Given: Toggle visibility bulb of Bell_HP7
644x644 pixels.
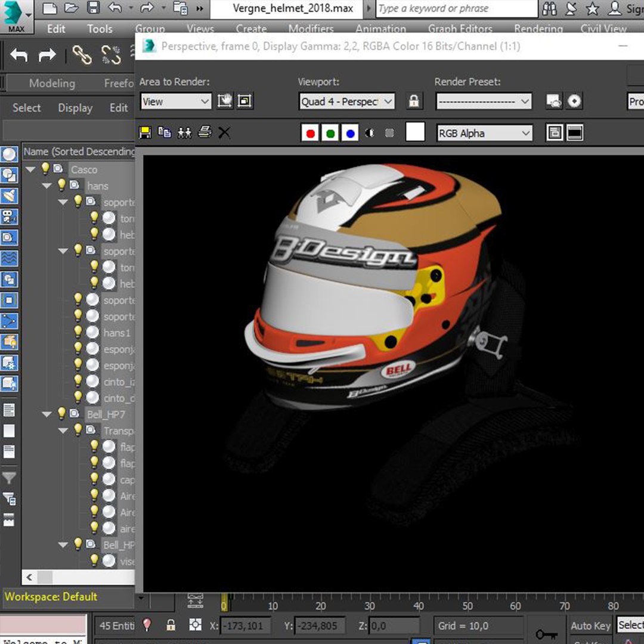Looking at the screenshot, I should pyautogui.click(x=61, y=413).
